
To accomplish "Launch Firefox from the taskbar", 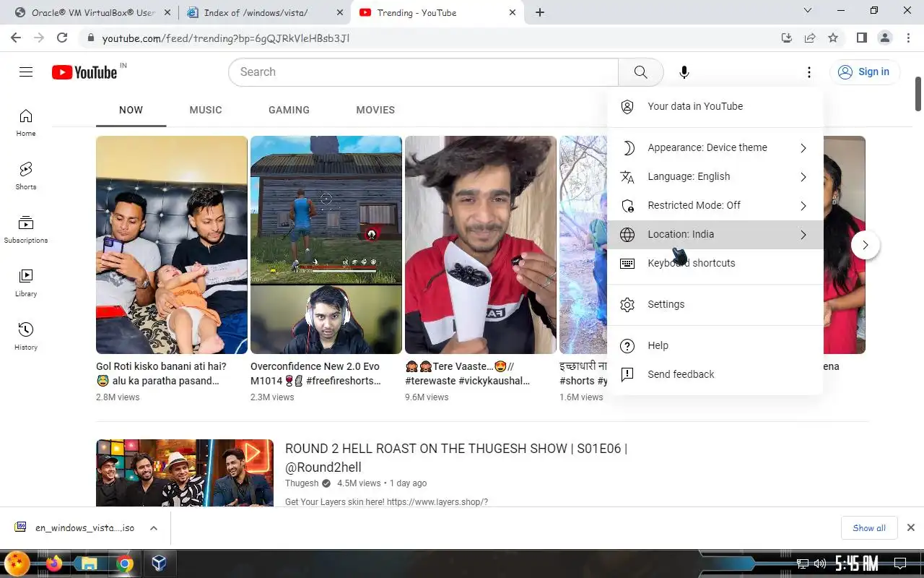I will coord(54,564).
